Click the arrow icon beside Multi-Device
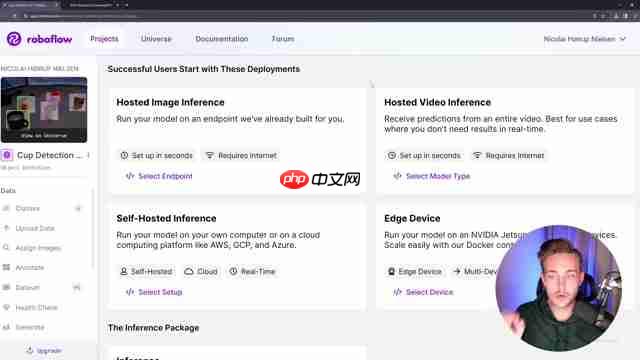This screenshot has height=360, width=640. pos(457,271)
